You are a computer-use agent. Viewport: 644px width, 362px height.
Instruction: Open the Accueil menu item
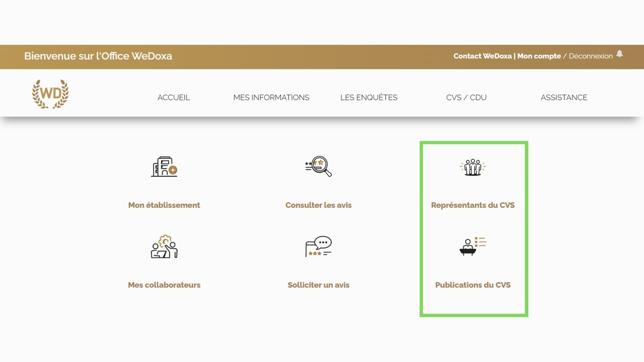(173, 98)
